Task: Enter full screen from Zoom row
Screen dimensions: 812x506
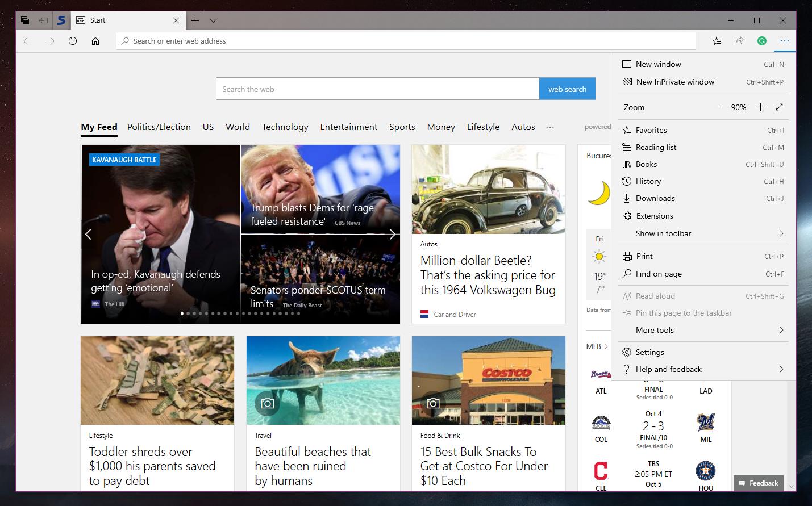Action: tap(779, 107)
